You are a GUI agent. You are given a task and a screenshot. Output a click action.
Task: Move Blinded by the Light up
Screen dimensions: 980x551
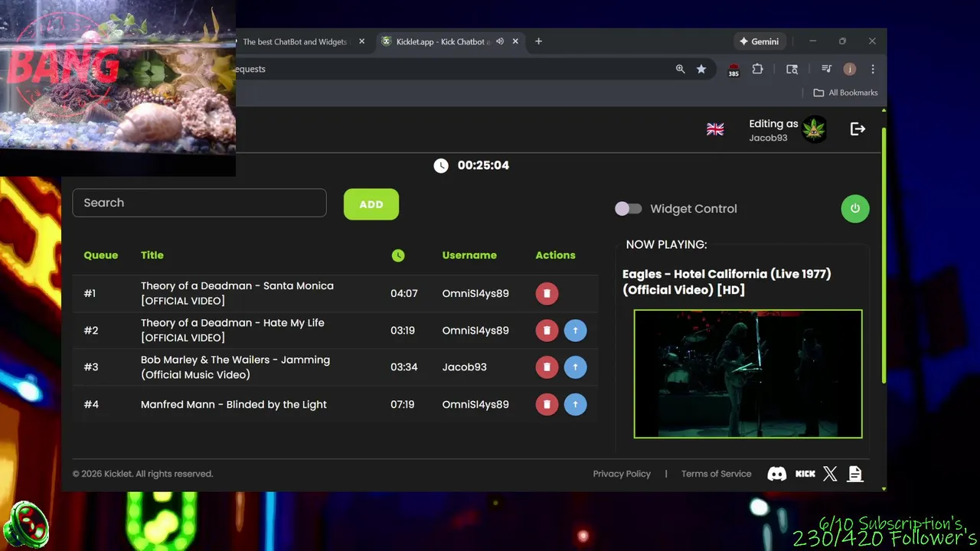575,404
